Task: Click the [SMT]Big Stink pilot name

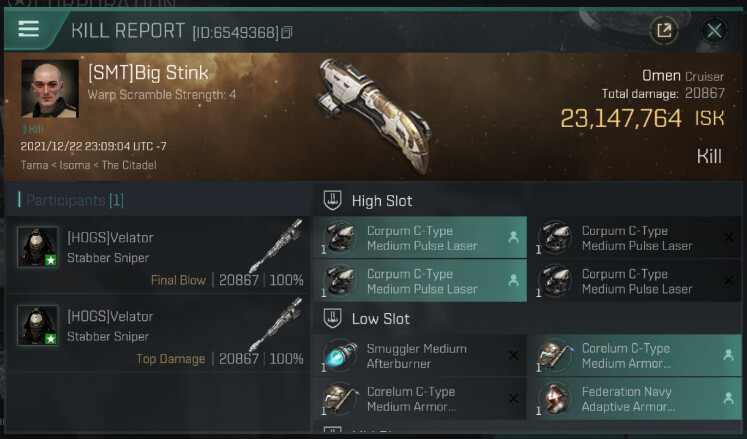Action: (148, 73)
